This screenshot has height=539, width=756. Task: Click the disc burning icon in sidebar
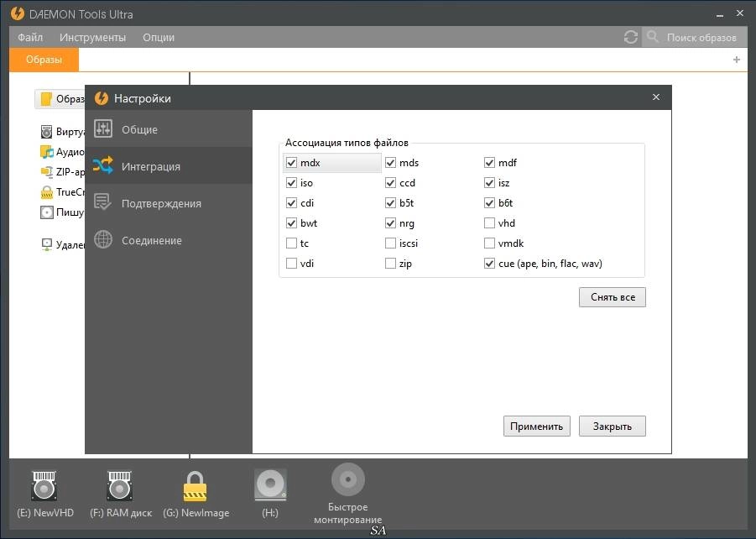coord(47,212)
